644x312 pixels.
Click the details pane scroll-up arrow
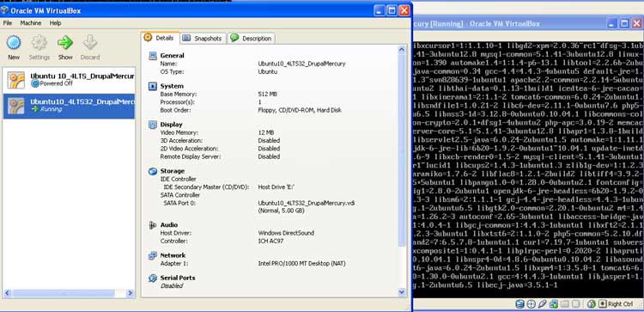pos(402,50)
